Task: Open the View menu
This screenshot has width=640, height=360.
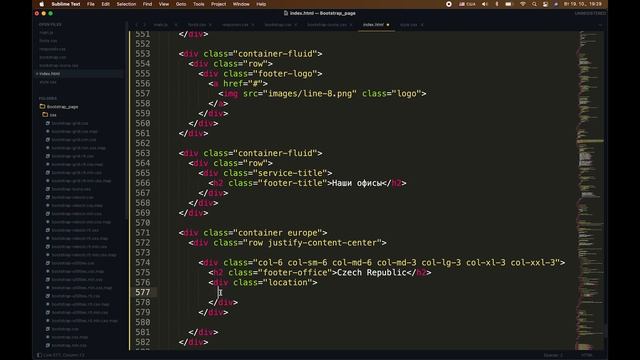Action: 164,4
